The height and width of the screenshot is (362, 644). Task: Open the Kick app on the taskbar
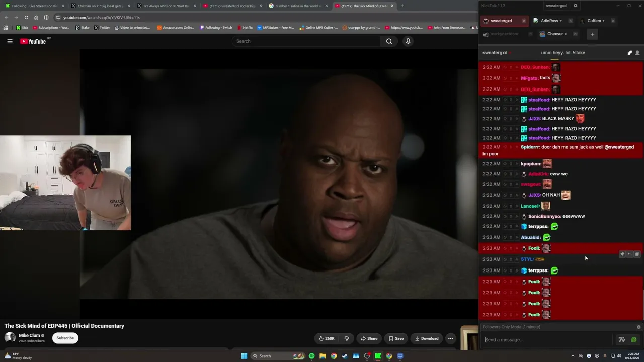pos(378,356)
